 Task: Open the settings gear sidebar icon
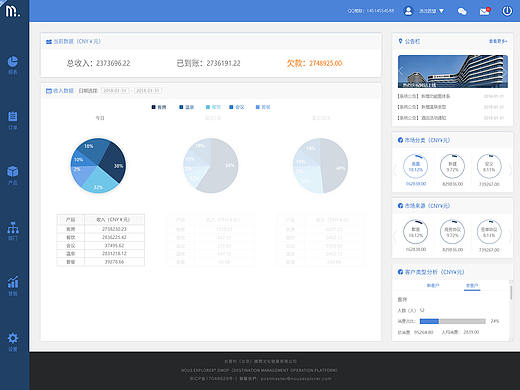click(13, 338)
